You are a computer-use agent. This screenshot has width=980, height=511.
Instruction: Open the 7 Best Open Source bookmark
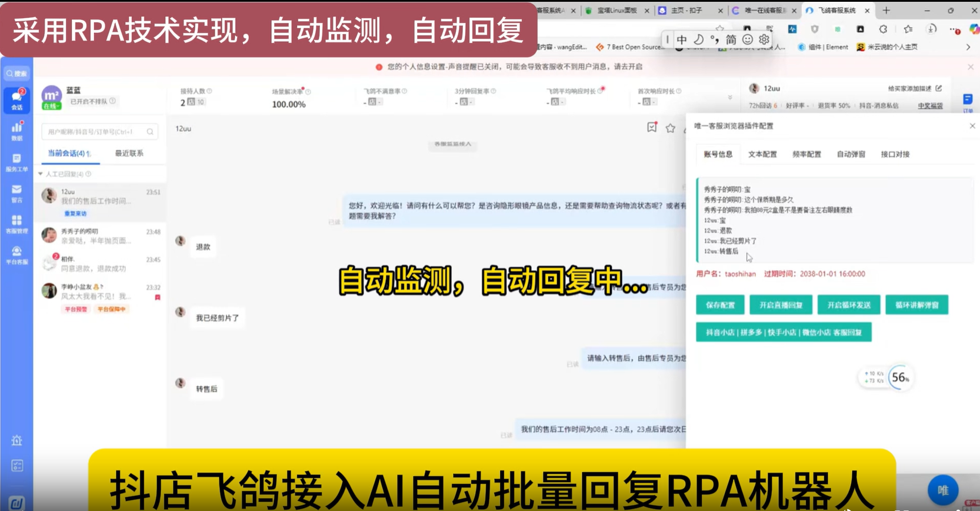[629, 47]
